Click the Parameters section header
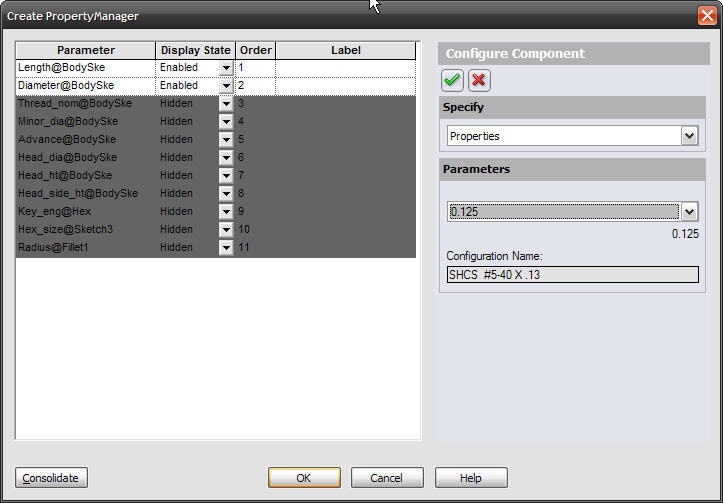This screenshot has height=503, width=723. tap(572, 169)
